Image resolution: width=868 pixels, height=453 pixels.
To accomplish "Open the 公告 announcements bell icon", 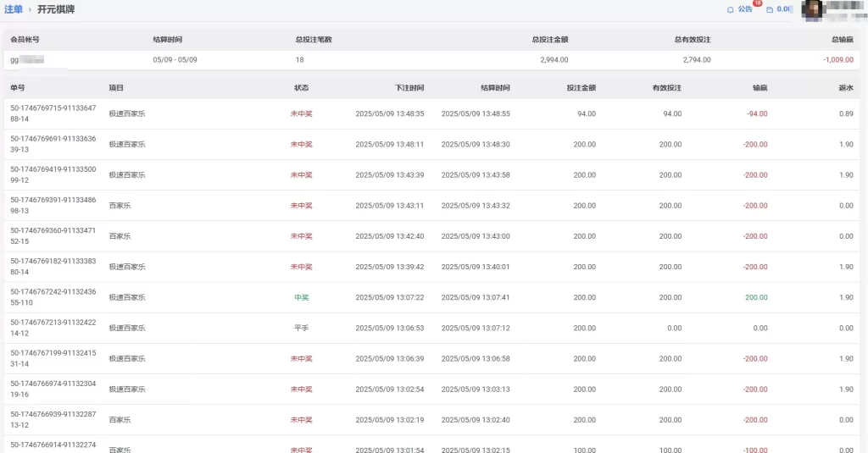I will pyautogui.click(x=730, y=9).
